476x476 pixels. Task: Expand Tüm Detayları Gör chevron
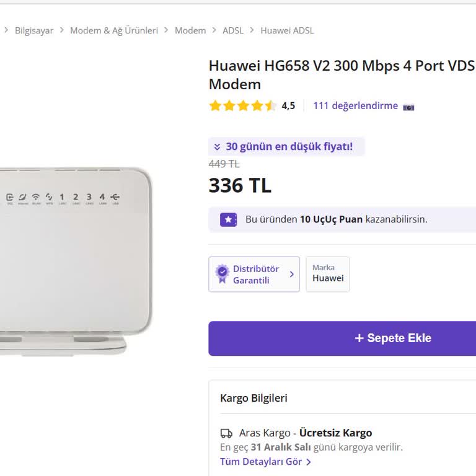[x=309, y=462]
